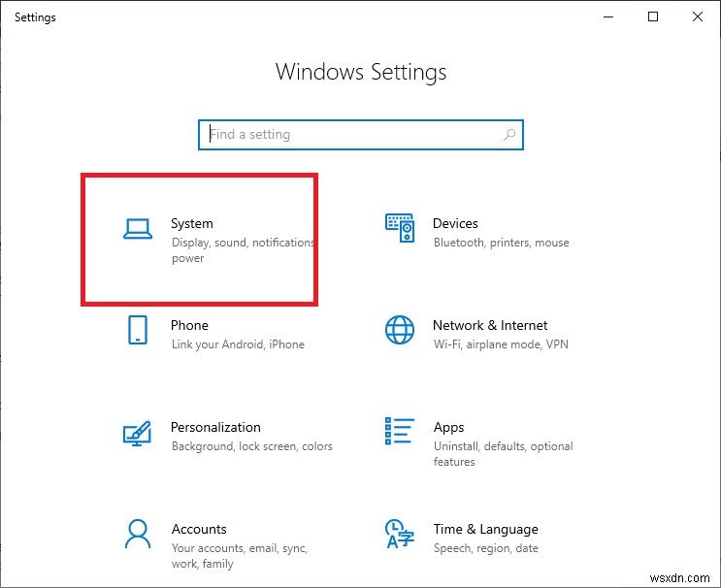The width and height of the screenshot is (721, 588).
Task: Close the Settings window
Action: pos(697,17)
